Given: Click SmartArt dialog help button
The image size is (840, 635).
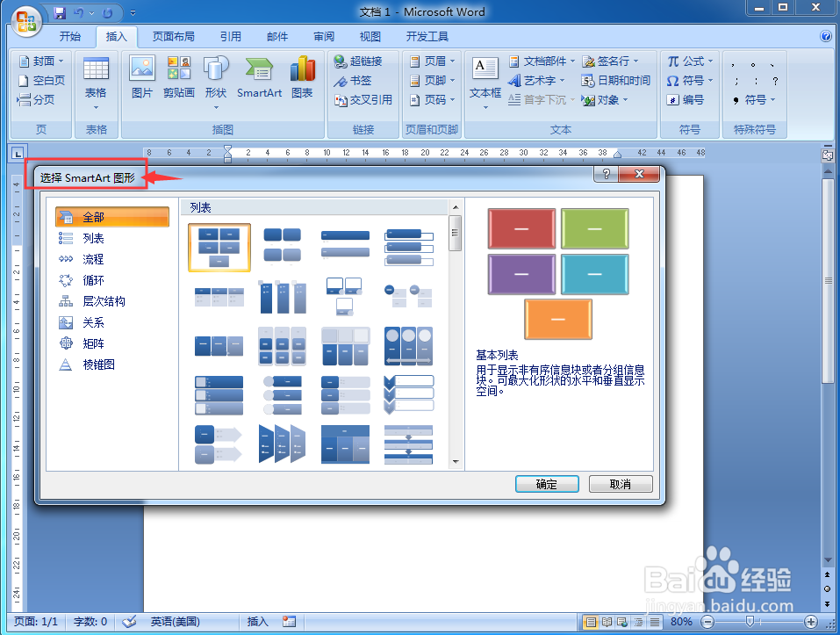Looking at the screenshot, I should tap(606, 174).
